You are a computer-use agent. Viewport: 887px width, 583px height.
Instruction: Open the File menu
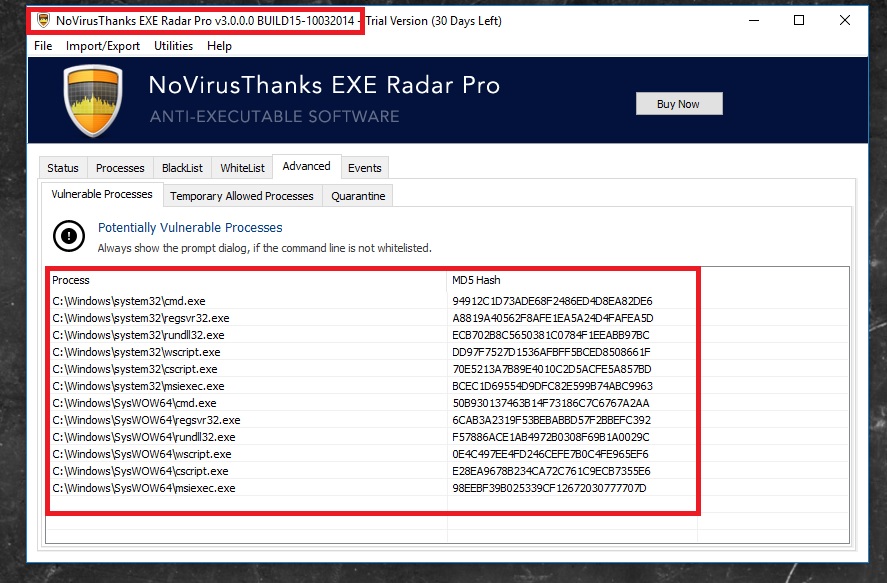point(43,46)
